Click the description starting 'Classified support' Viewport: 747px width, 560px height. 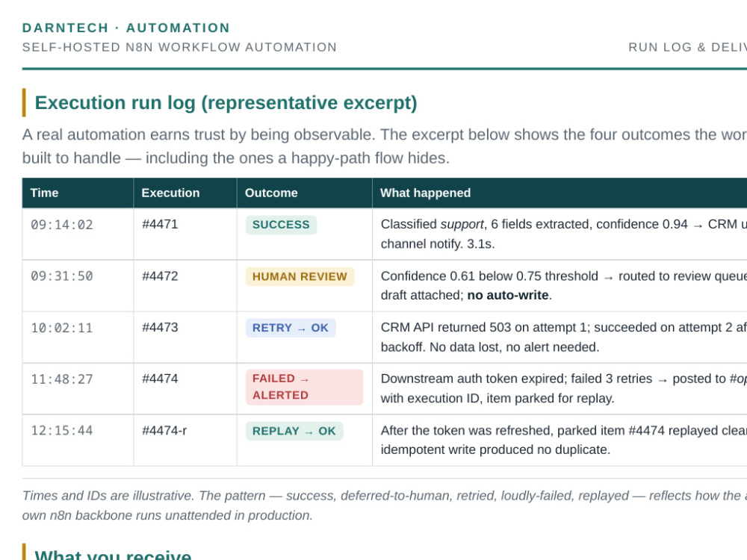[563, 234]
